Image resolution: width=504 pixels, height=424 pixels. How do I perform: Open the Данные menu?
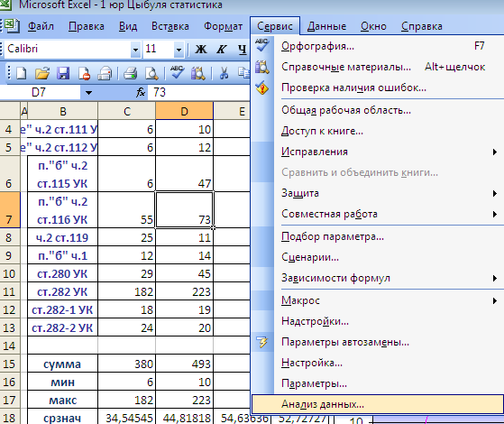pyautogui.click(x=326, y=26)
